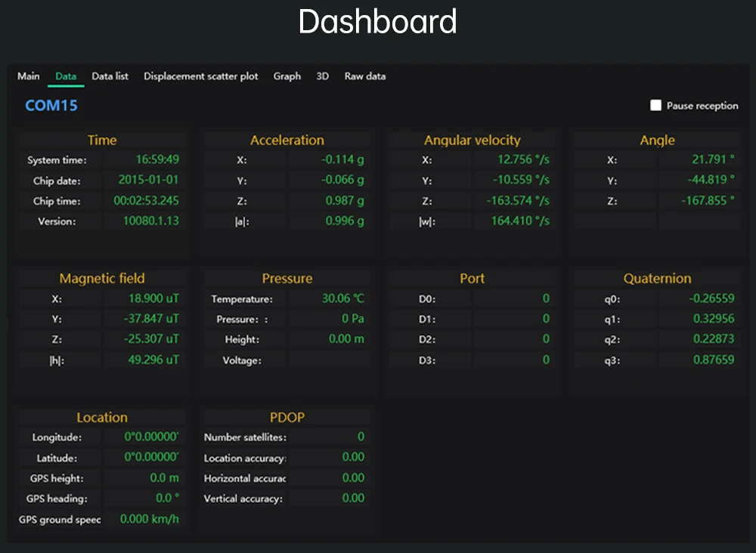Select the Data tab
Screen dimensions: 756x553
pyautogui.click(x=66, y=76)
